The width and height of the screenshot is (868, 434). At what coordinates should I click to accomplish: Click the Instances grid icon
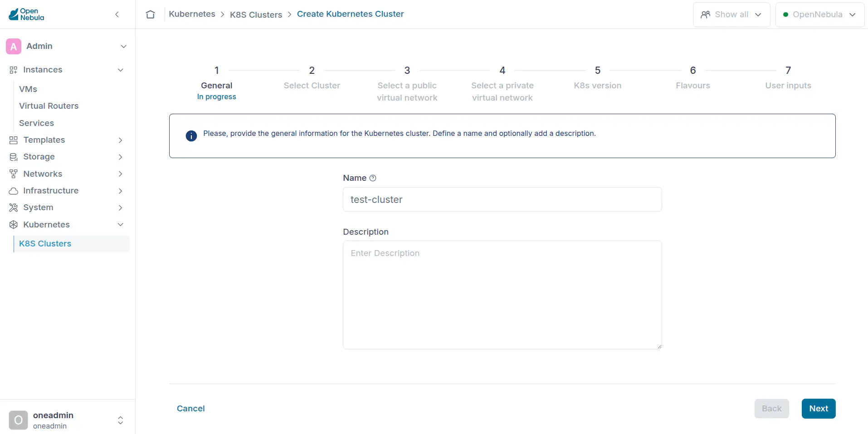tap(14, 70)
